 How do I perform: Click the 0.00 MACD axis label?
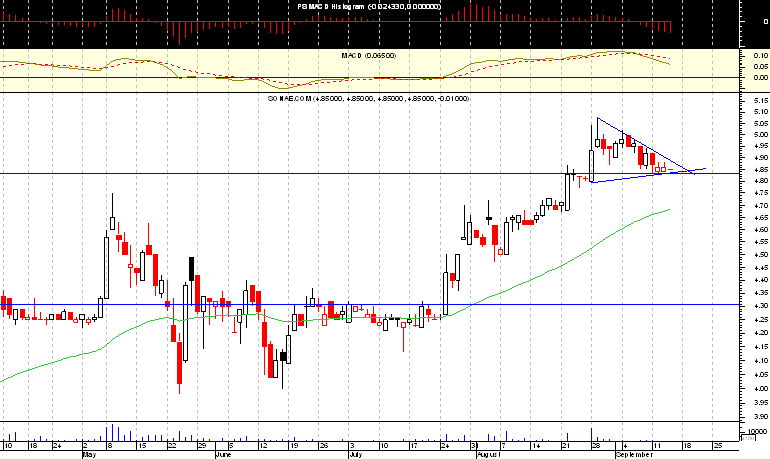point(761,78)
